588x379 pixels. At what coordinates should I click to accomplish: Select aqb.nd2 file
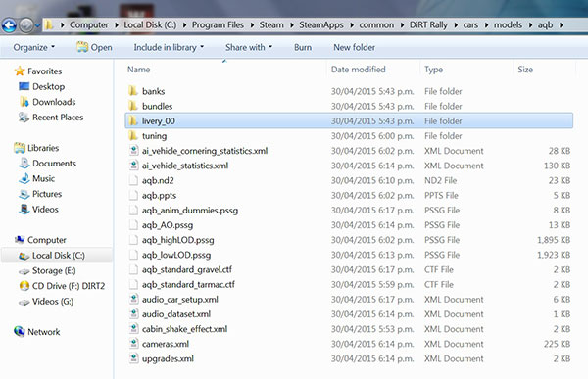(349, 180)
